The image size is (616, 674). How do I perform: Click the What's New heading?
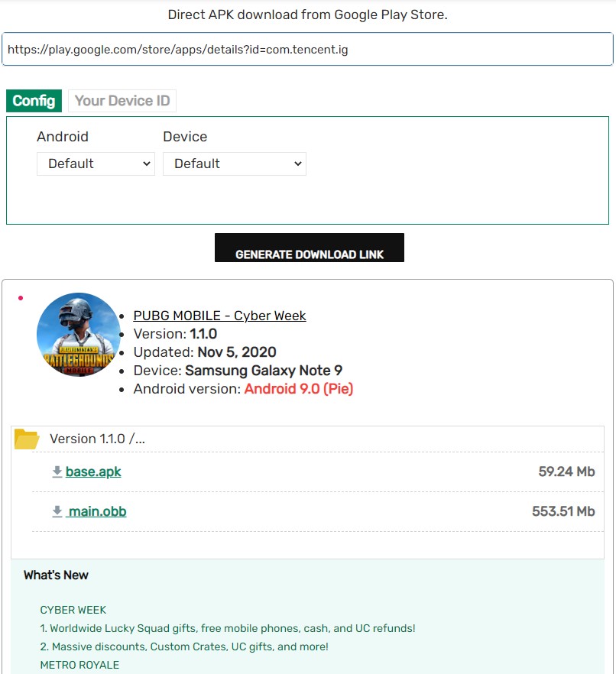[x=56, y=575]
